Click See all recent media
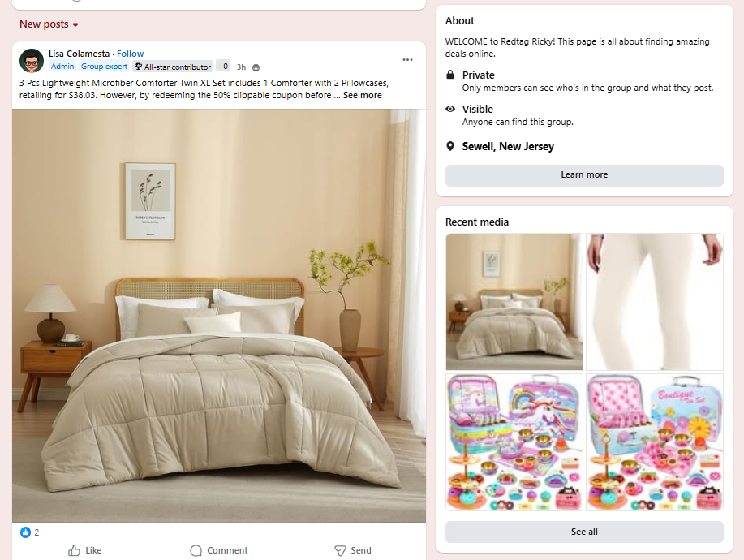This screenshot has height=560, width=744. (584, 532)
